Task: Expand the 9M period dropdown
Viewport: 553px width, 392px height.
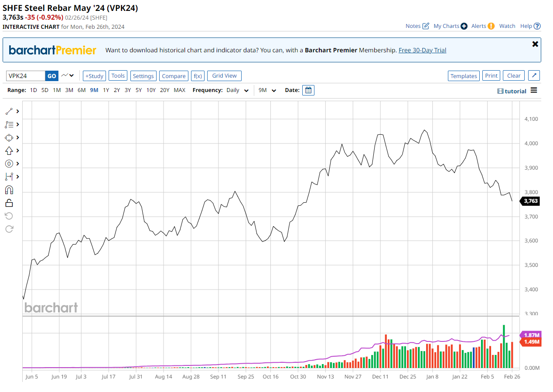Action: (267, 90)
